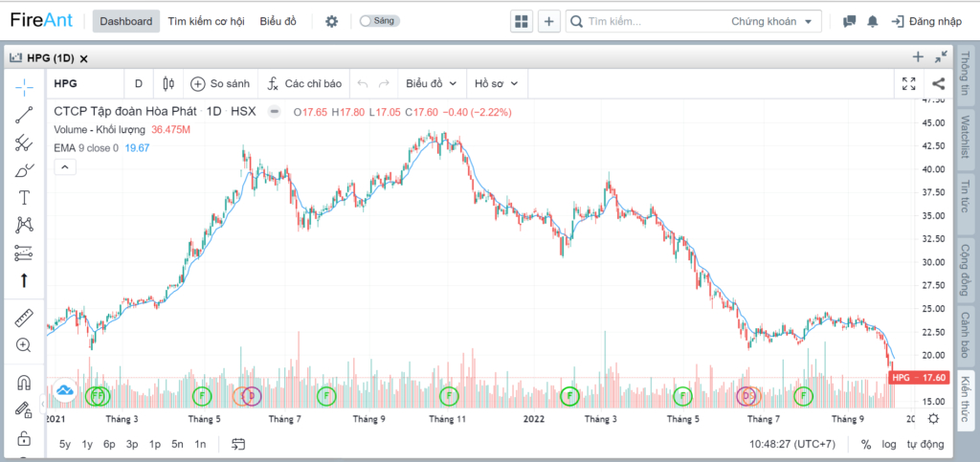This screenshot has height=462, width=980.
Task: Select the trend line drawing tool
Action: pos(24,115)
